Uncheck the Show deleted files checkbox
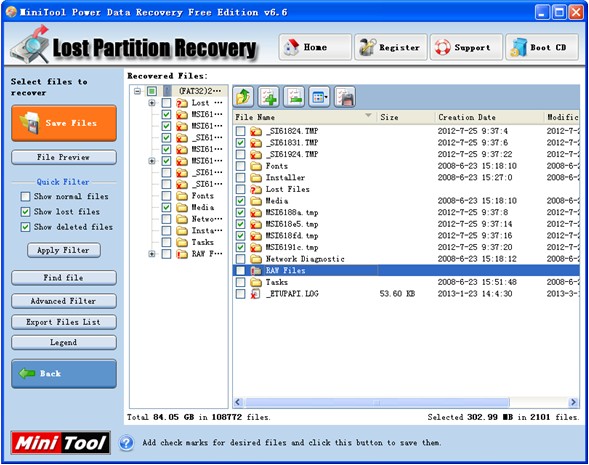The height and width of the screenshot is (465, 589). [25, 227]
